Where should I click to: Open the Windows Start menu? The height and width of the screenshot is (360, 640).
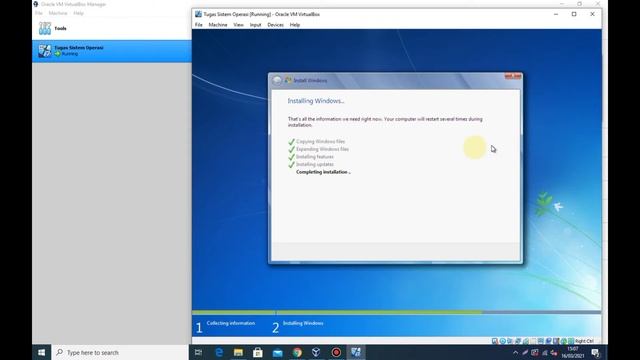click(42, 352)
